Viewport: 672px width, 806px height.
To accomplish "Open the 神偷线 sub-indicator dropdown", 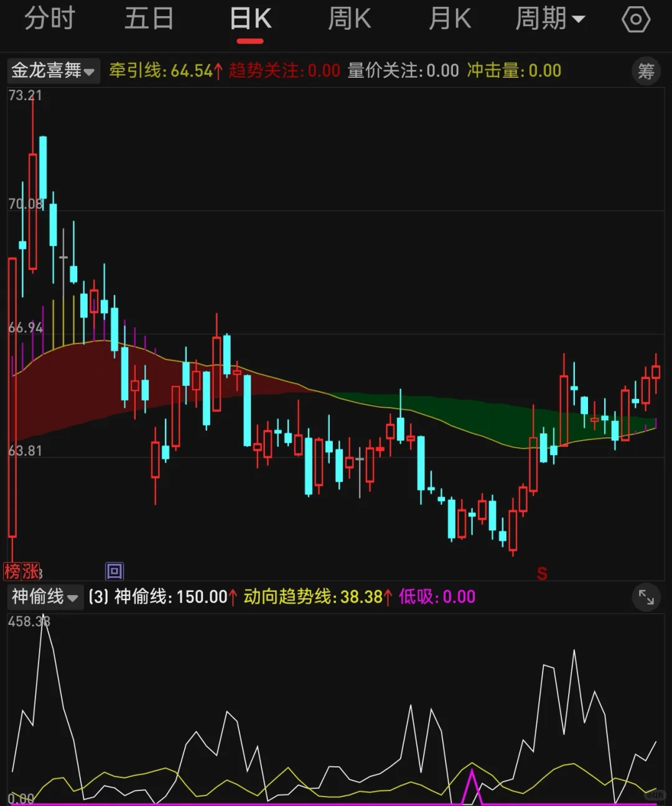I will tap(45, 597).
